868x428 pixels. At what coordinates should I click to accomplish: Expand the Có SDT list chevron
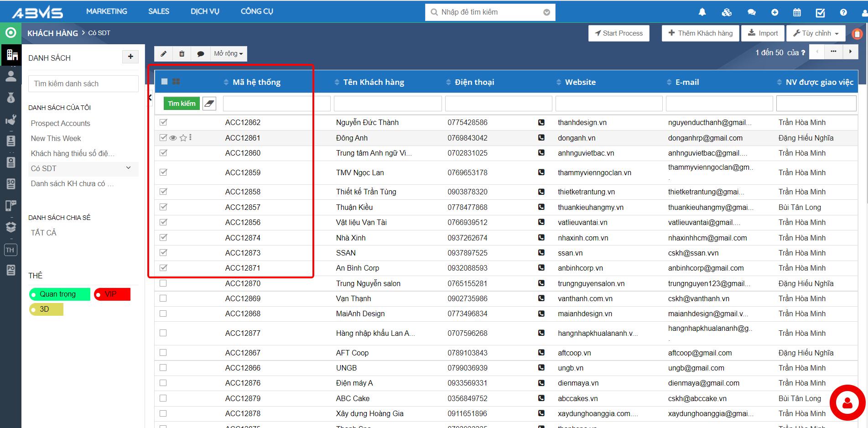pyautogui.click(x=128, y=168)
